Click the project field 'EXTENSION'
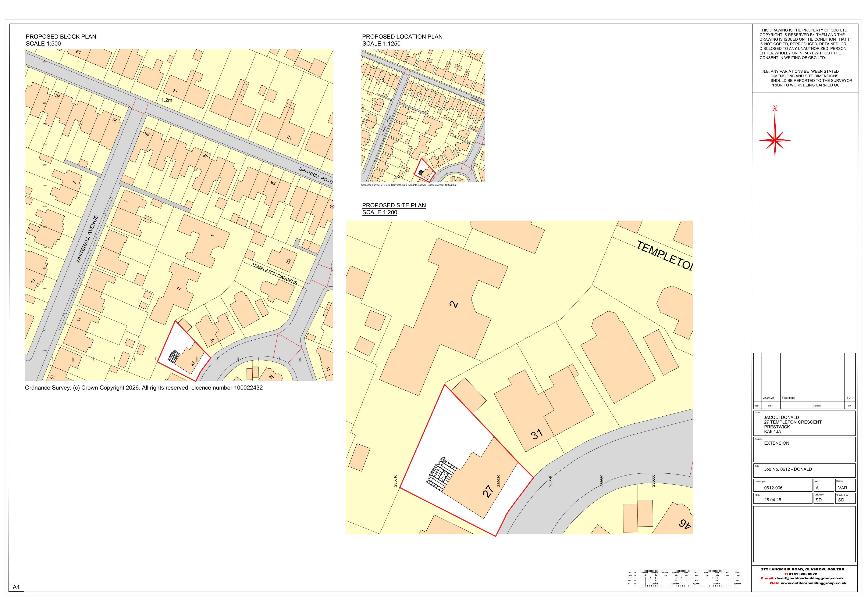 click(776, 443)
